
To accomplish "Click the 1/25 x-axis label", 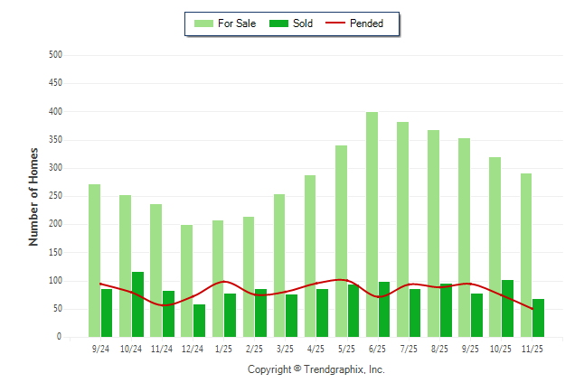I will (224, 348).
